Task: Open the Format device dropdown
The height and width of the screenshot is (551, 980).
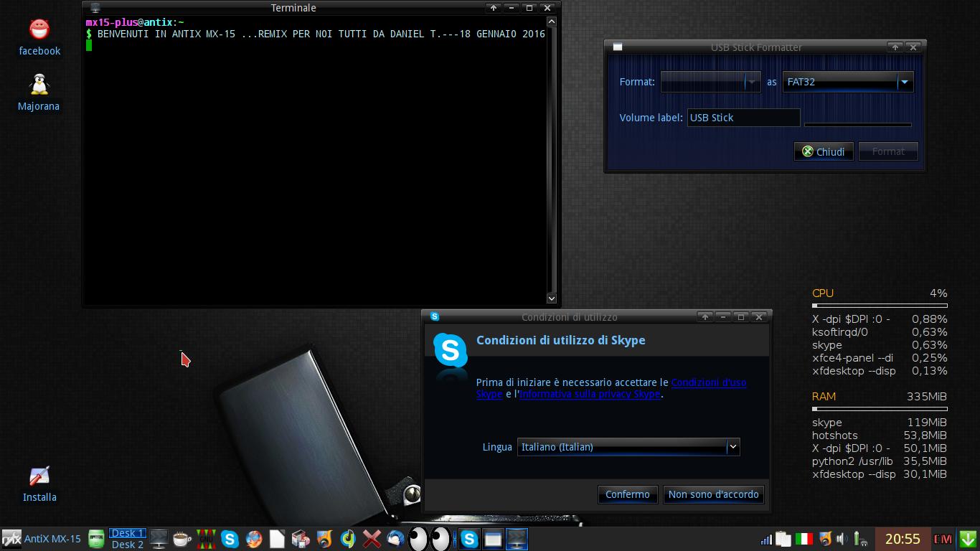Action: 710,82
